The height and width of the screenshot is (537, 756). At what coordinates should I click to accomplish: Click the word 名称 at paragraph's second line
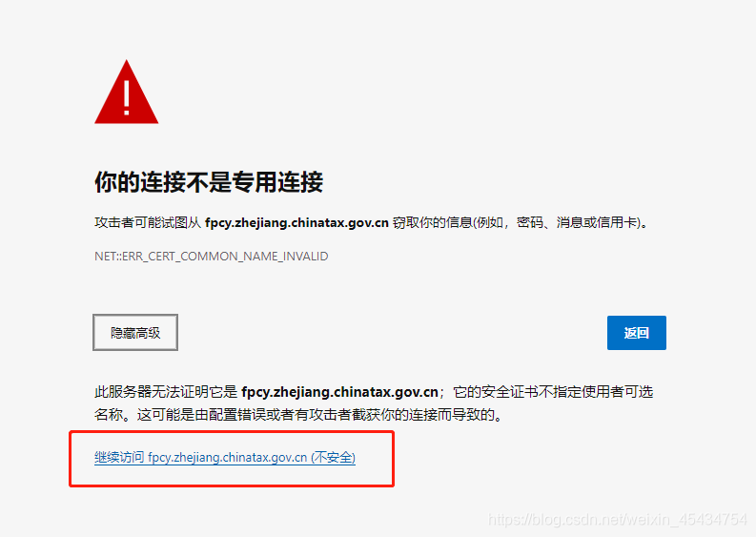pyautogui.click(x=109, y=415)
